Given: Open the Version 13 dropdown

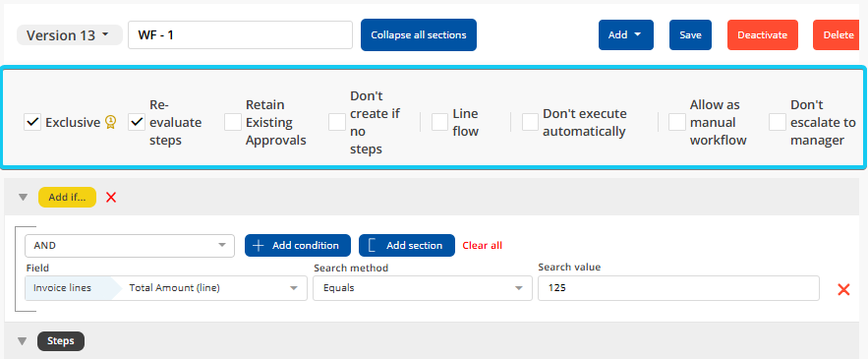Looking at the screenshot, I should (69, 34).
